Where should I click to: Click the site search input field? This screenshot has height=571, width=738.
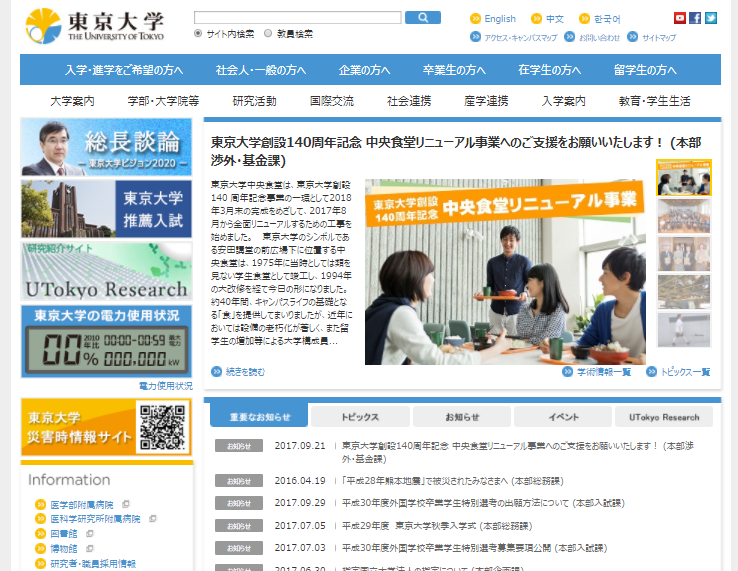pyautogui.click(x=297, y=17)
